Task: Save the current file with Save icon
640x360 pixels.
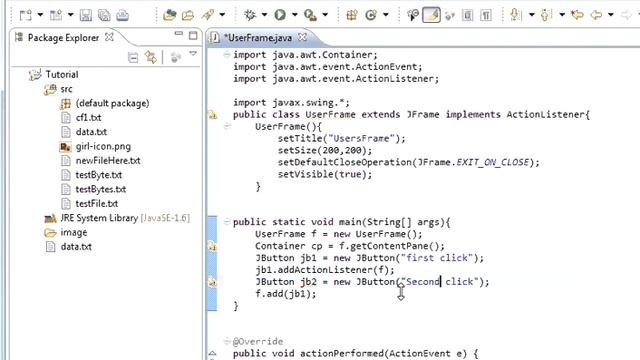Action: 86,15
